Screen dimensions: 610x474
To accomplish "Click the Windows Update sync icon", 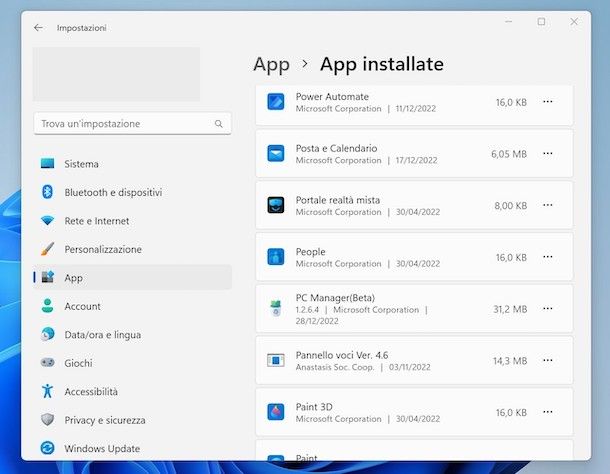I will tap(47, 448).
